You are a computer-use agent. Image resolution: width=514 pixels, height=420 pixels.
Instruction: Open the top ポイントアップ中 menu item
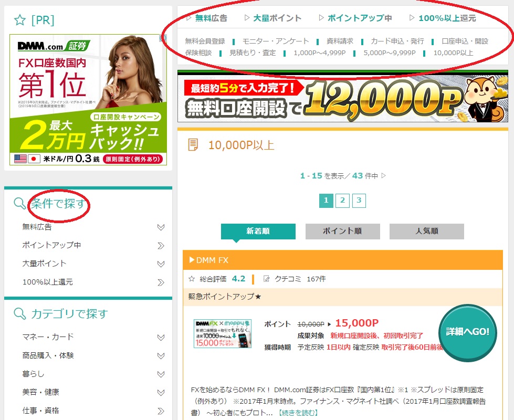[360, 18]
